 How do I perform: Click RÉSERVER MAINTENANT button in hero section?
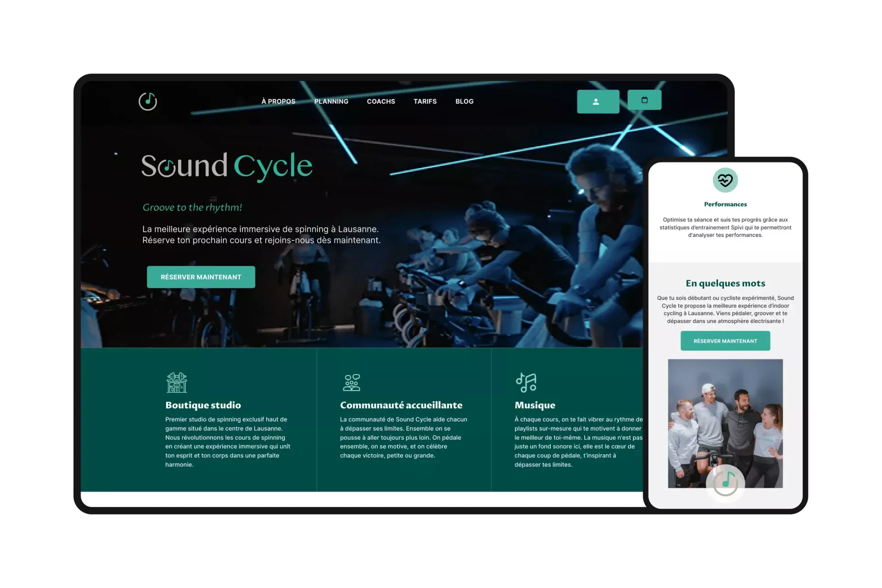tap(201, 277)
